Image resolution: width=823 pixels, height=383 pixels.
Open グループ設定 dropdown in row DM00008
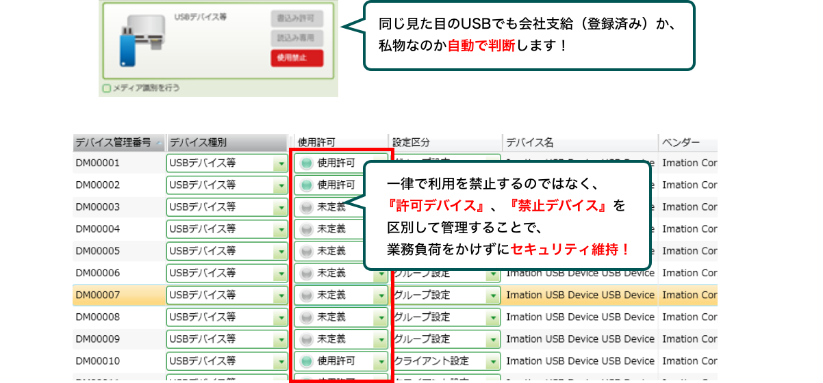(x=492, y=317)
